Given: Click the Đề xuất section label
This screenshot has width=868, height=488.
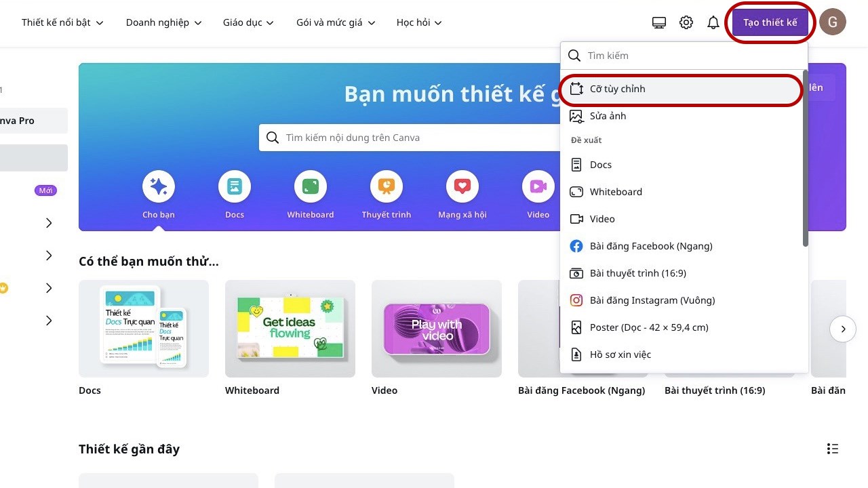Looking at the screenshot, I should (x=586, y=140).
